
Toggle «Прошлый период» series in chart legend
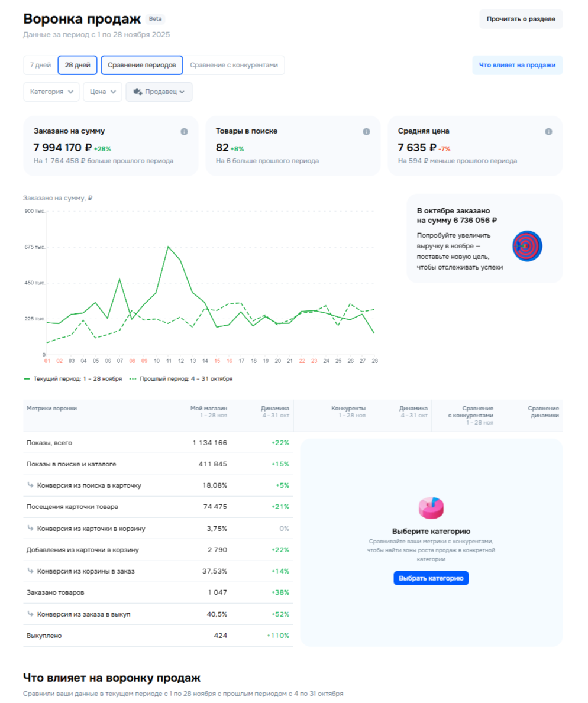click(x=181, y=378)
